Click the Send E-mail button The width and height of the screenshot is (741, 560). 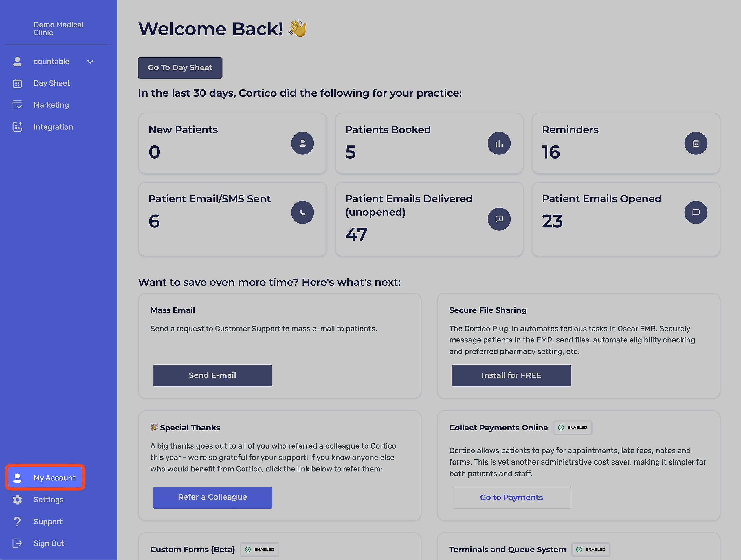[212, 375]
